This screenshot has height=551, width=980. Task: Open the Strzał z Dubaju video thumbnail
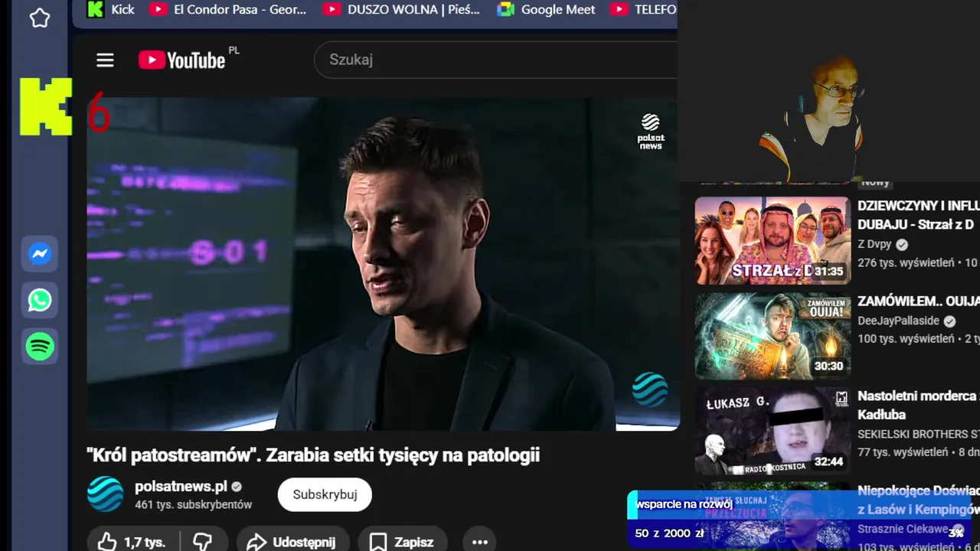point(773,240)
